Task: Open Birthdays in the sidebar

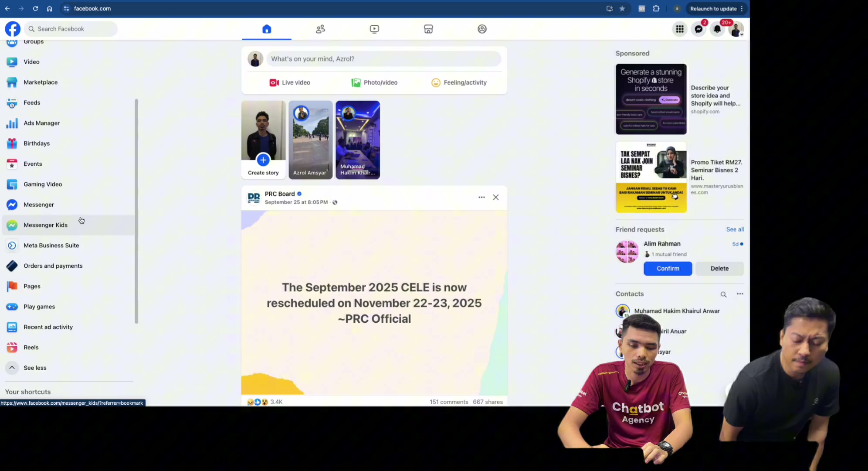Action: pyautogui.click(x=68, y=143)
